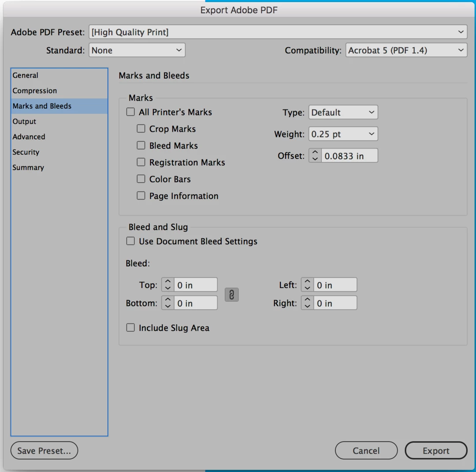Click the Offset value field
Screen dimensions: 476x472
tap(350, 156)
